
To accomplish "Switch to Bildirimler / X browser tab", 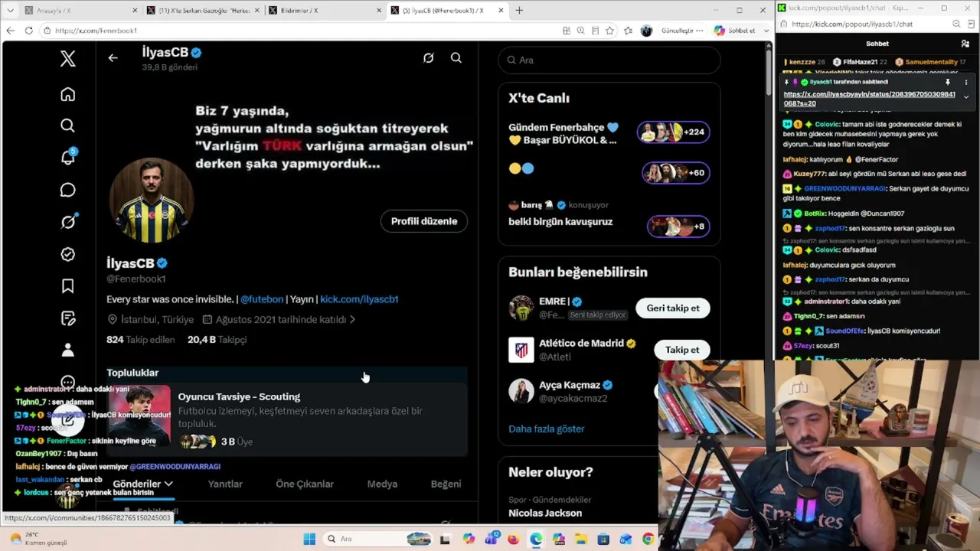I will pyautogui.click(x=325, y=10).
